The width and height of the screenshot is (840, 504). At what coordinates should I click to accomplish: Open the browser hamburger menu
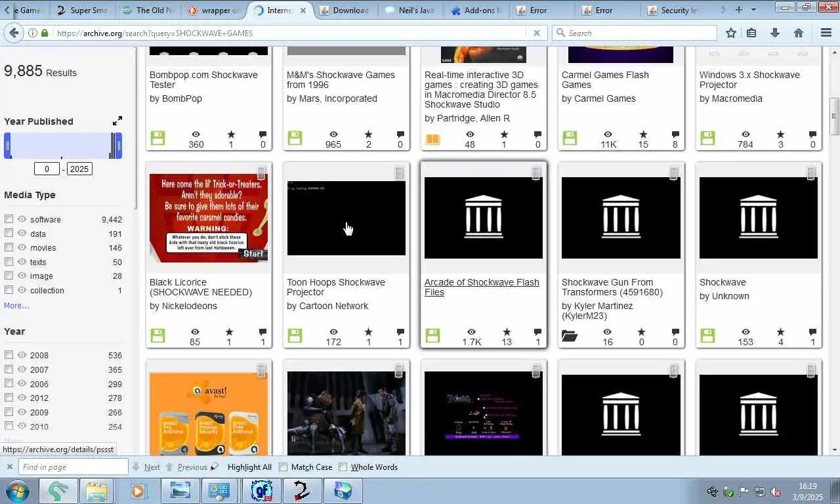pos(826,33)
